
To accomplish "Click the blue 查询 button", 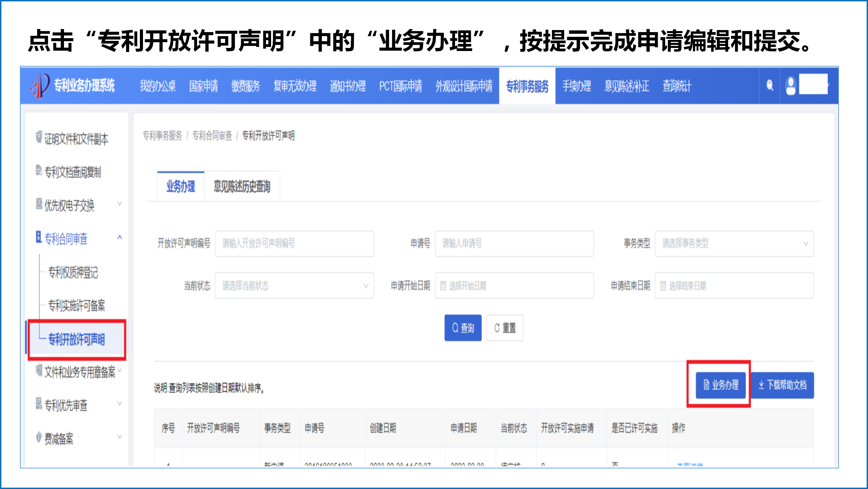I will (x=463, y=328).
